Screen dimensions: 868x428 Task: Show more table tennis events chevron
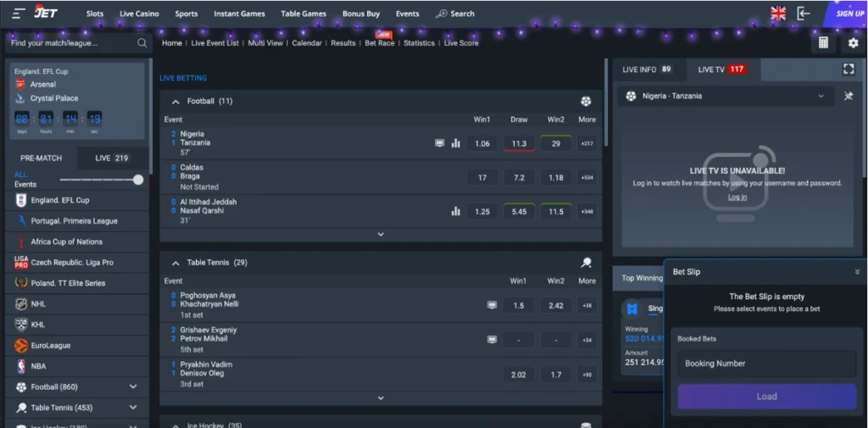tap(381, 397)
